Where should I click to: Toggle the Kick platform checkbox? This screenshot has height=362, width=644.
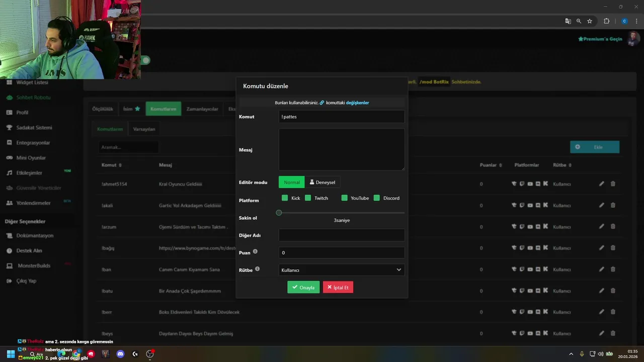coord(285,198)
